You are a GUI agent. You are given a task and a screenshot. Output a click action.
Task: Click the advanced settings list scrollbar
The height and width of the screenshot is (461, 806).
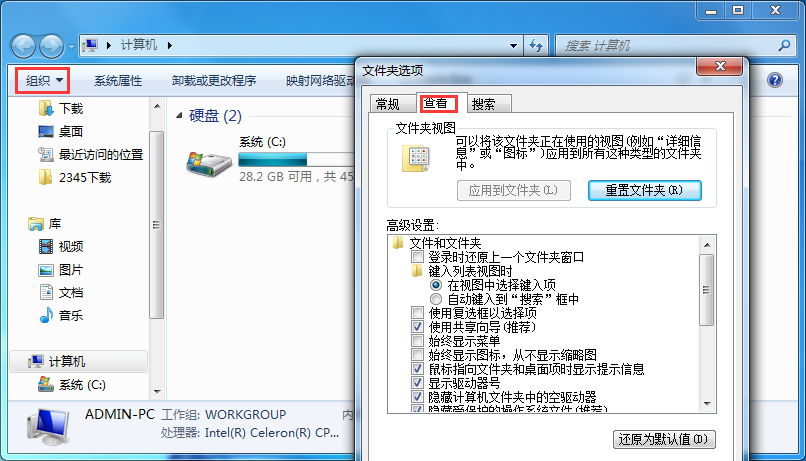(x=706, y=290)
